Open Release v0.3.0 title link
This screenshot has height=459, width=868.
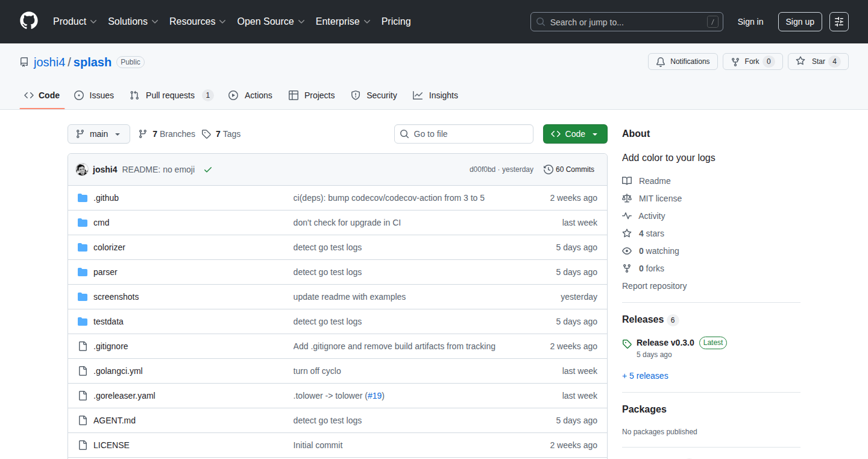[x=665, y=343]
